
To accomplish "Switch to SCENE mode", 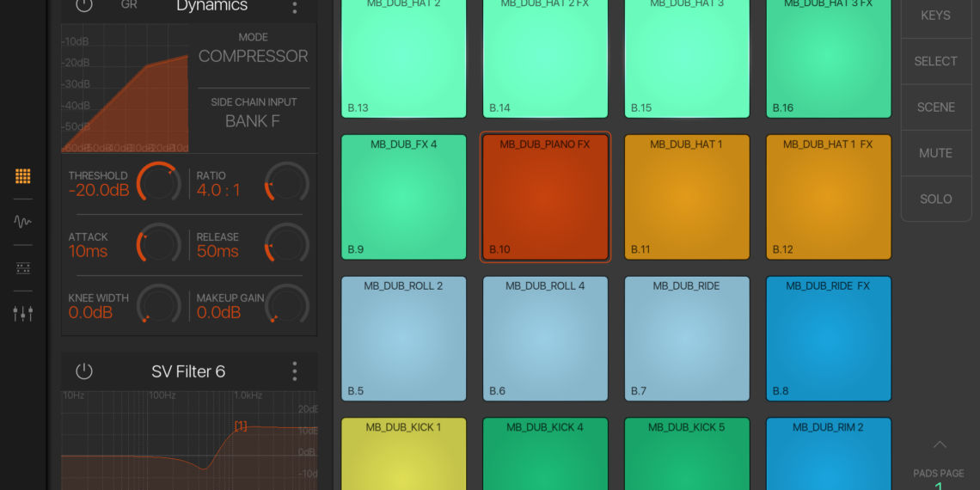I will 935,107.
